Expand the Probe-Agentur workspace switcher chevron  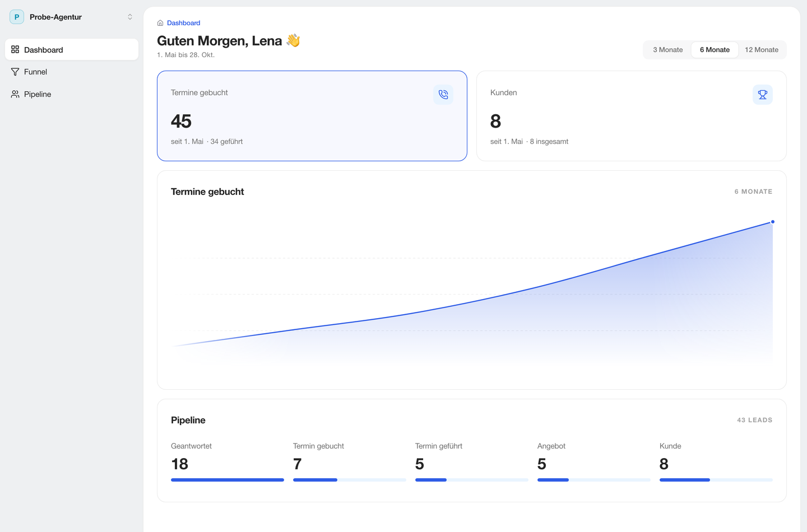point(130,17)
